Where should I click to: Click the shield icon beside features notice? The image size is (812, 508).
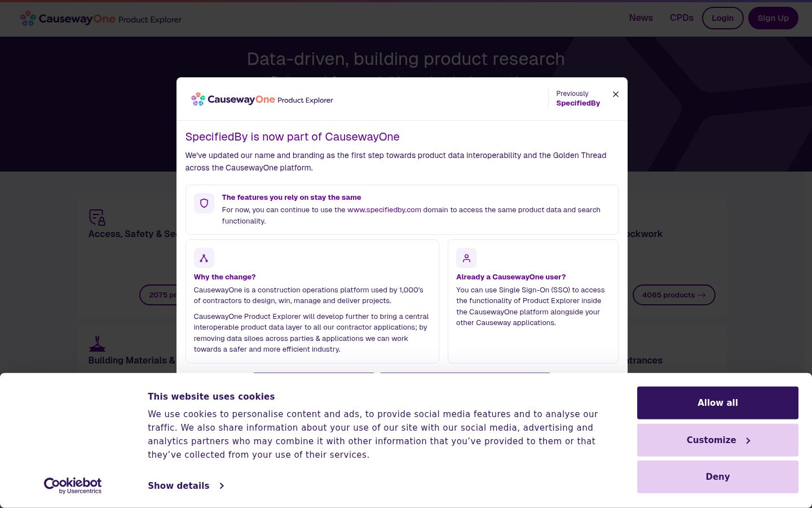coord(204,203)
